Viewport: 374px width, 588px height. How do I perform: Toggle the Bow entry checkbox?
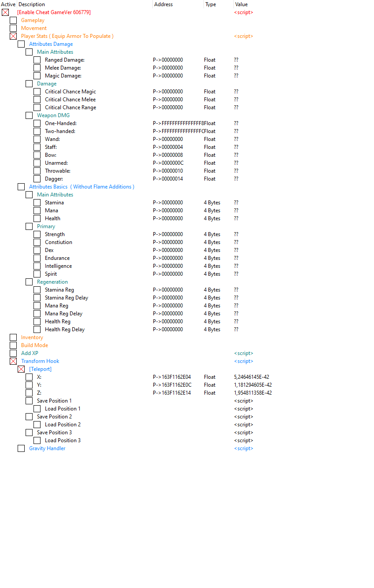37,155
